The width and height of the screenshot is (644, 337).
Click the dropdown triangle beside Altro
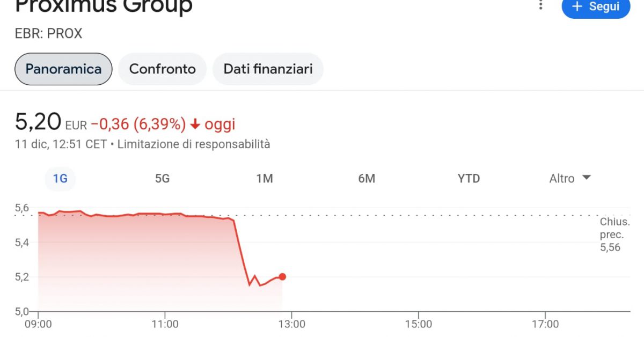(586, 178)
